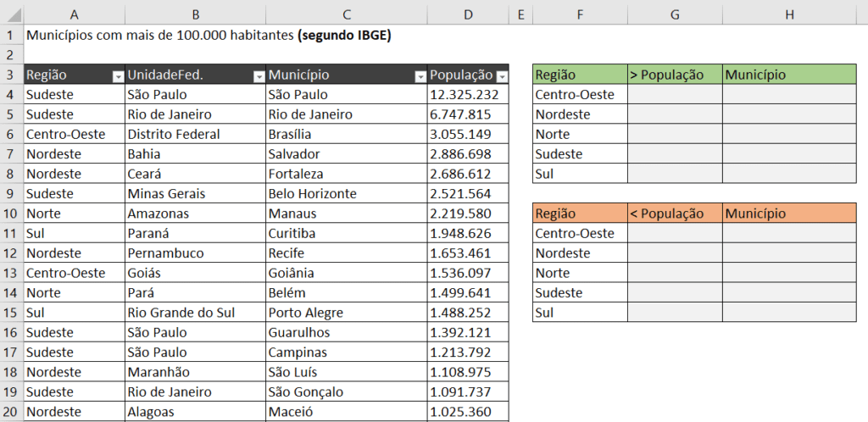868x422 pixels.
Task: Select the Recife cell
Action: (x=346, y=253)
